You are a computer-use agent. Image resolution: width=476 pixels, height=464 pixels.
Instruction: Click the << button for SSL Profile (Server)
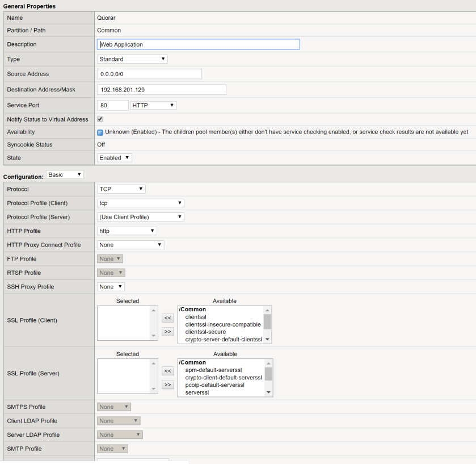[x=167, y=371]
